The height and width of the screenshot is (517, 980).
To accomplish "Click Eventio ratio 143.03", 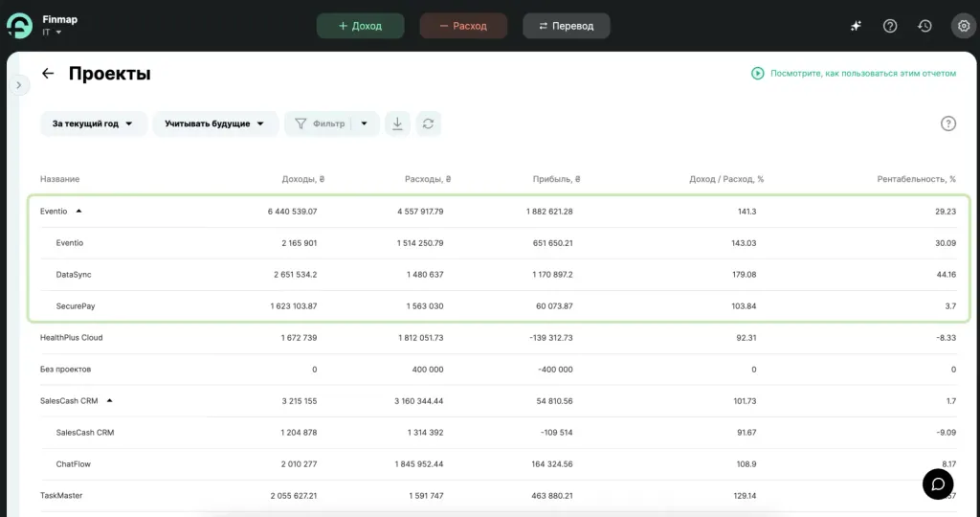I will [744, 243].
